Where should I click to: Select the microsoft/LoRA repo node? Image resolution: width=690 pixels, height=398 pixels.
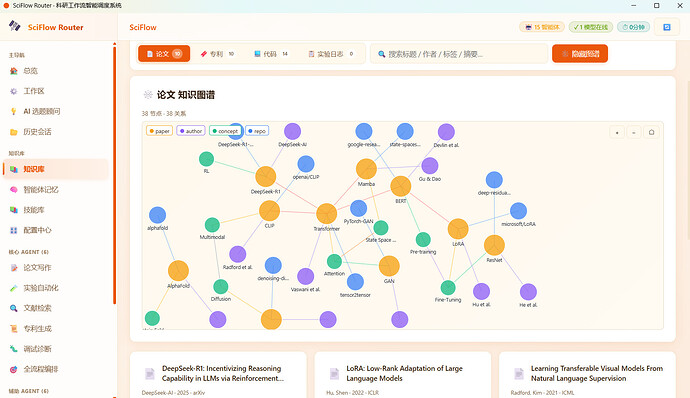point(518,211)
